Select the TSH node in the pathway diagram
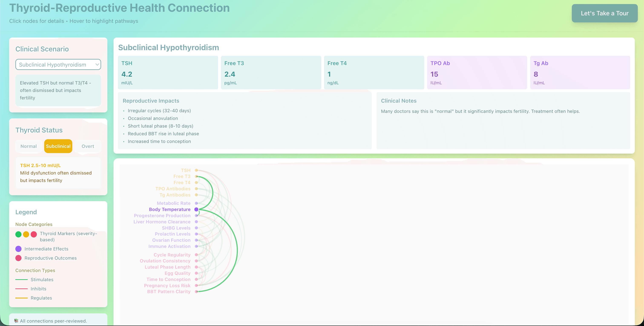Image resolution: width=644 pixels, height=326 pixels. click(197, 170)
